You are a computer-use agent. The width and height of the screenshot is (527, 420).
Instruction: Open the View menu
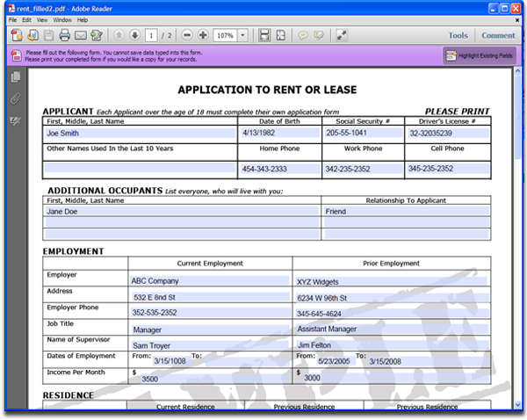click(x=42, y=20)
